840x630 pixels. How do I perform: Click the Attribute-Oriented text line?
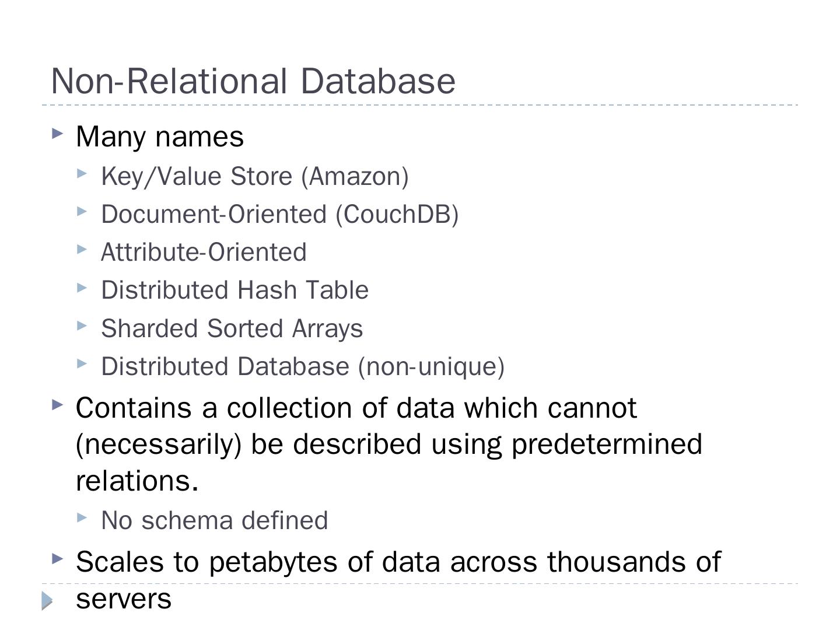(x=204, y=253)
